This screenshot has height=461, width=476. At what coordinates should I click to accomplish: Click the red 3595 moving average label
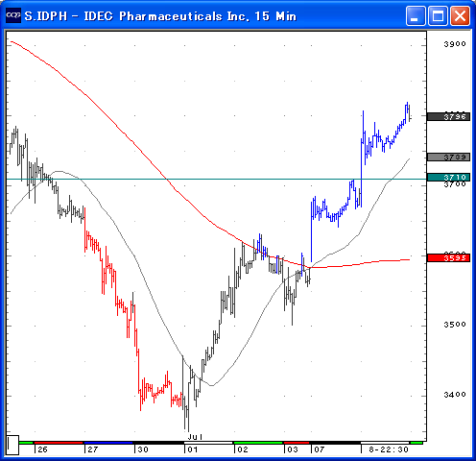point(448,257)
